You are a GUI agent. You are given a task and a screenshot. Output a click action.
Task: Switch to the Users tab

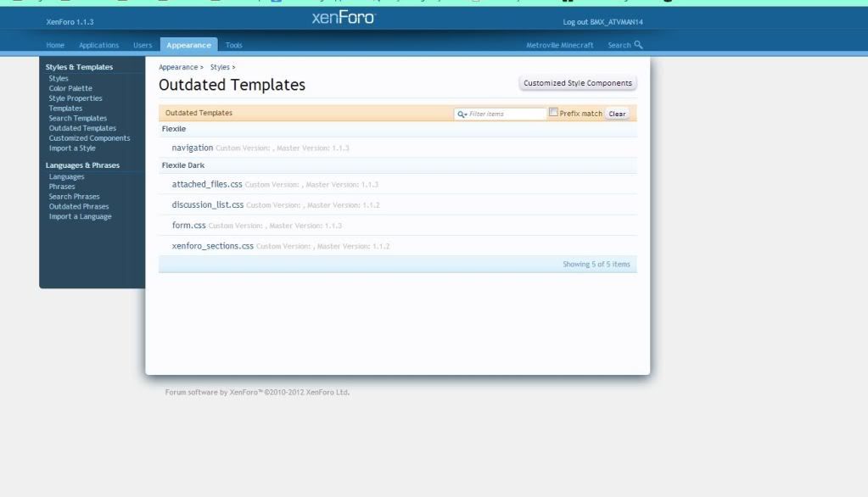[x=143, y=46]
